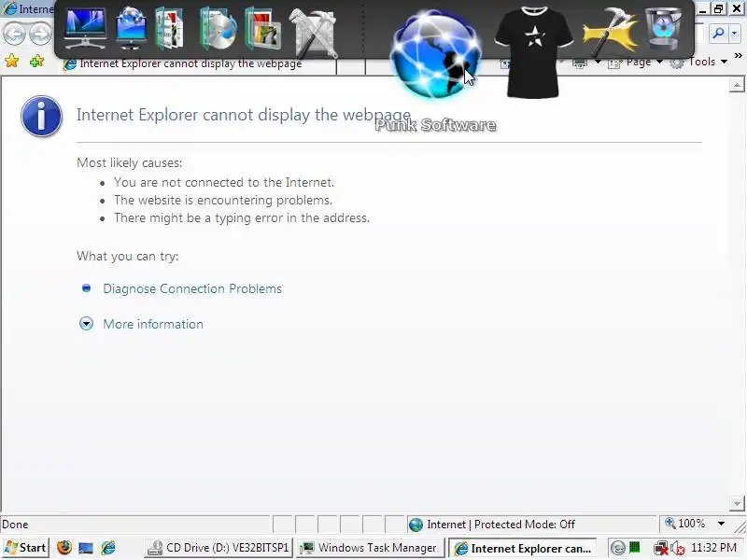Click the green Task Manager CPU tray icon
The image size is (747, 560).
point(635,547)
